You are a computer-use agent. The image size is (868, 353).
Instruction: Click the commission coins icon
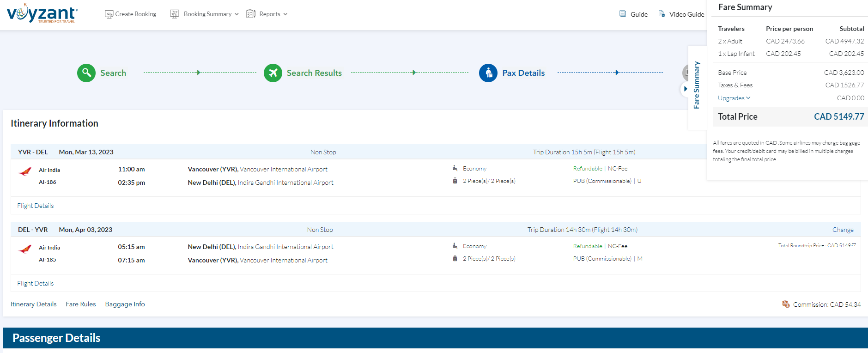tap(785, 304)
